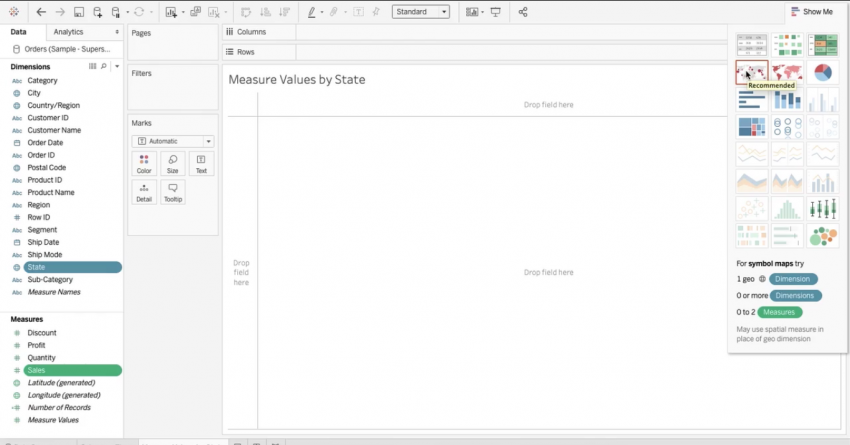
Task: Choose the pie chart in Show Me
Action: pos(823,72)
